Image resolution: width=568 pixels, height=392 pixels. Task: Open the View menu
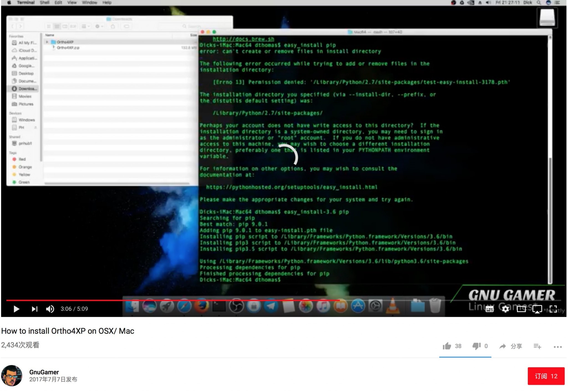[x=72, y=2]
